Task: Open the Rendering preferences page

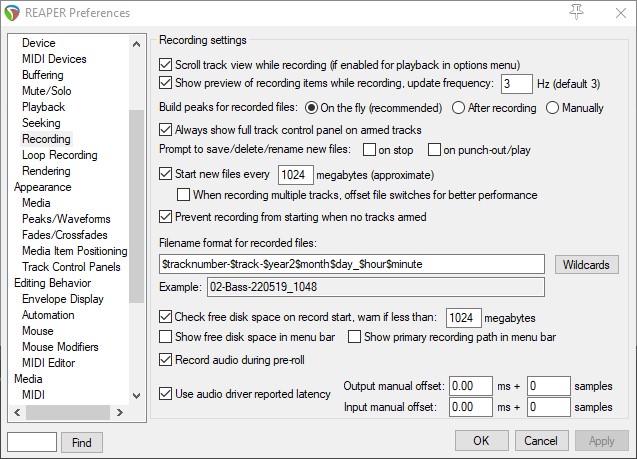Action: click(46, 171)
